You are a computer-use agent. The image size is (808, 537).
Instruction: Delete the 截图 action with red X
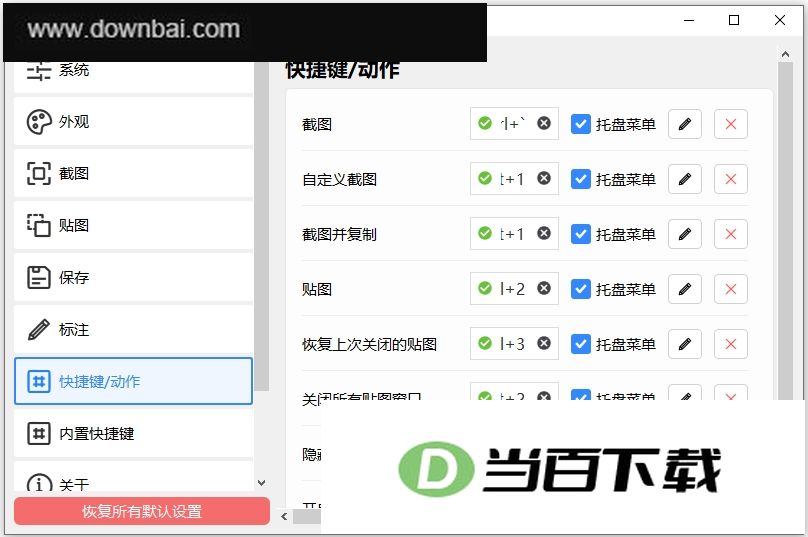coord(731,124)
